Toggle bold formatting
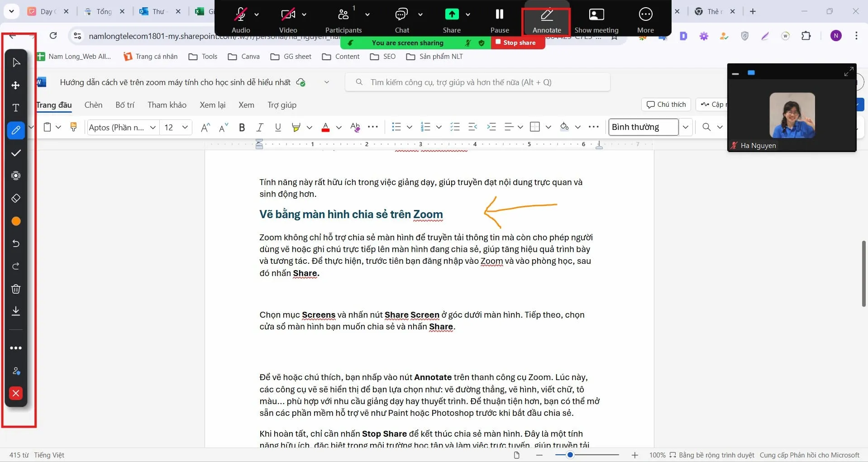This screenshot has width=868, height=462. (242, 127)
